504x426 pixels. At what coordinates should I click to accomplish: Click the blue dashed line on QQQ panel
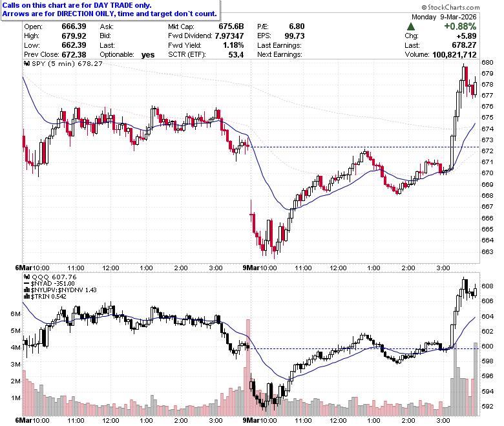tap(365, 348)
